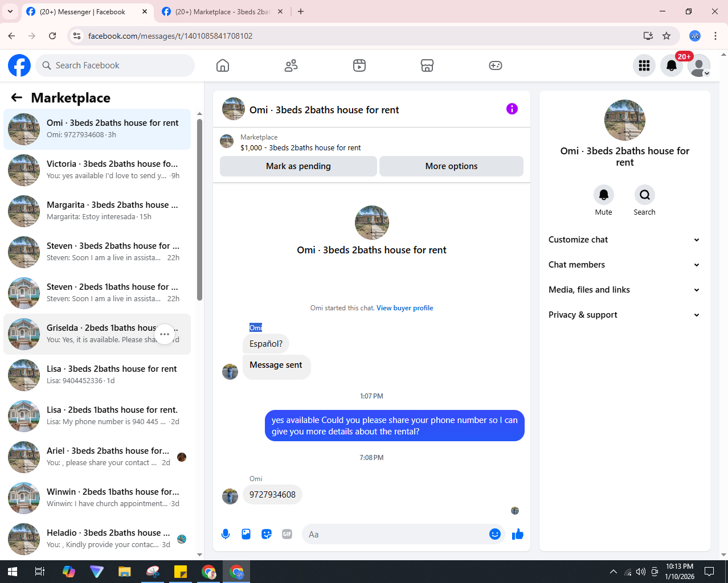Send a thumbs-up like
Viewport: 728px width, 583px height.
518,534
